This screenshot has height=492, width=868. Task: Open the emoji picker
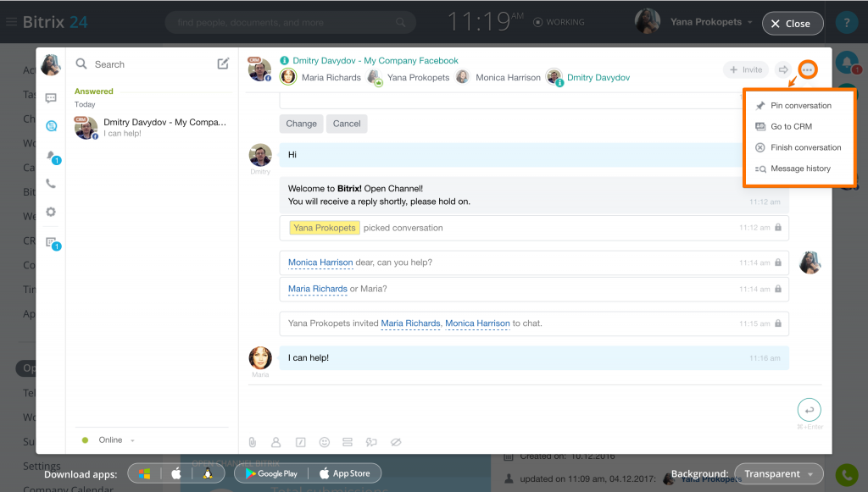(x=325, y=442)
